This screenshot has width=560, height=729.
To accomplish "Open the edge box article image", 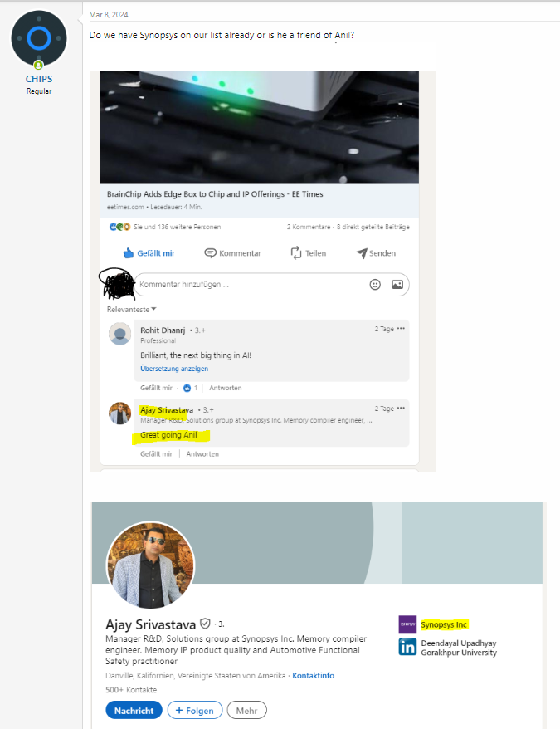I will coord(260,127).
